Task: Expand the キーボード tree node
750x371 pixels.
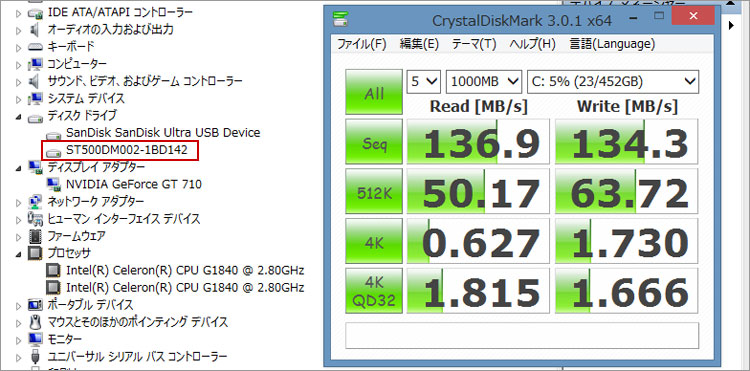Action: click(x=19, y=47)
